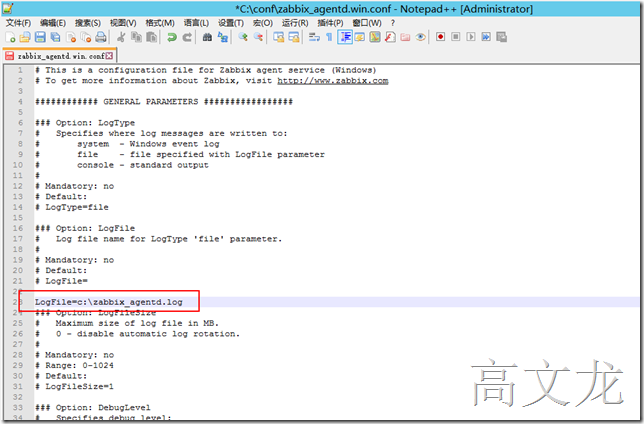The height and width of the screenshot is (424, 644).
Task: Click the '### Option: LogFile' line
Action: tap(85, 228)
